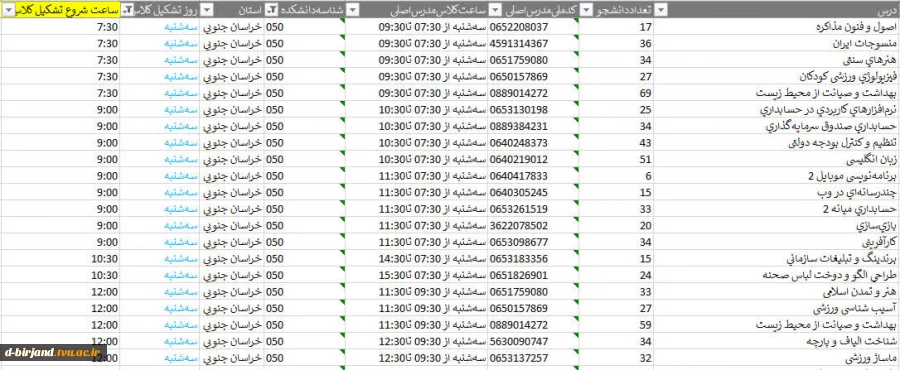Click instructor ID cell 0653183356
900x370 pixels.
(533, 259)
